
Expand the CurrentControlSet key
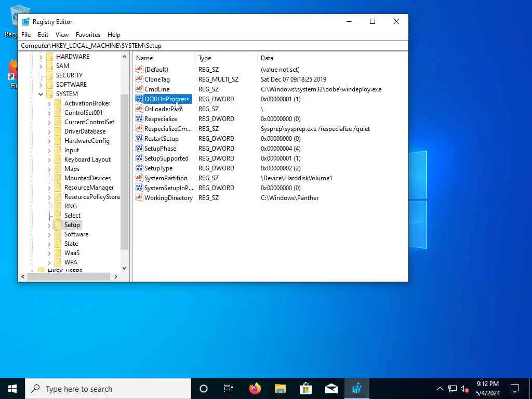(49, 122)
